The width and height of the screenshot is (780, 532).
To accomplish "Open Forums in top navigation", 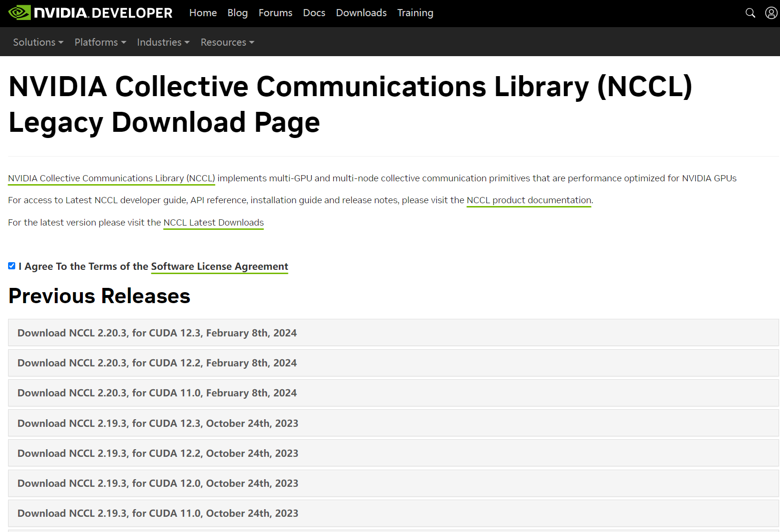I will pos(276,13).
